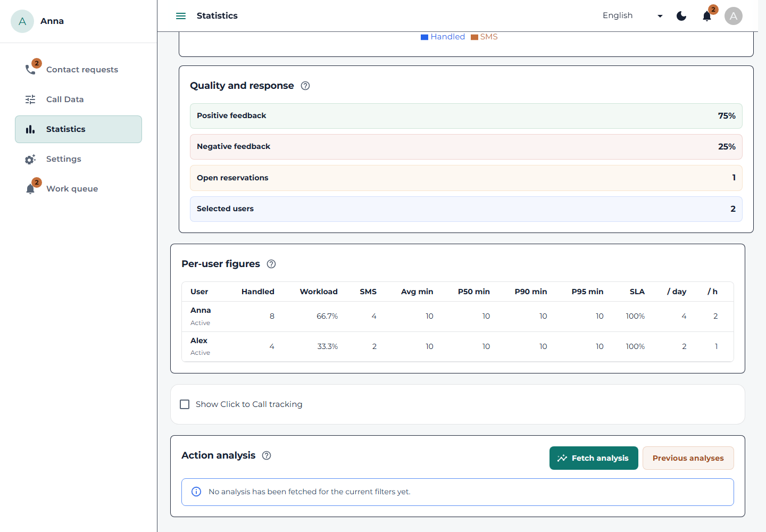Click the Handled legend label
Screen dimensions: 766x532
click(x=448, y=37)
